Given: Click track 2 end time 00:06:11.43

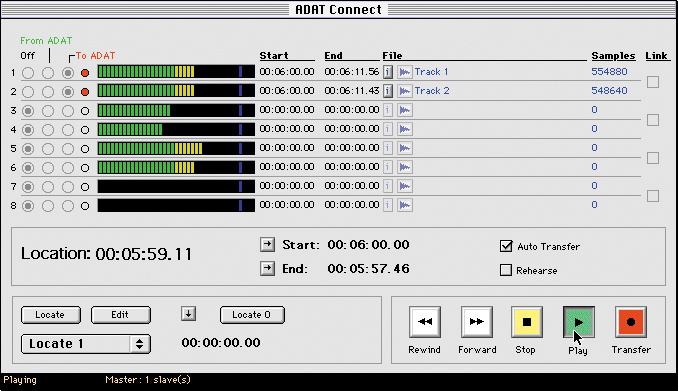Looking at the screenshot, I should [x=352, y=91].
